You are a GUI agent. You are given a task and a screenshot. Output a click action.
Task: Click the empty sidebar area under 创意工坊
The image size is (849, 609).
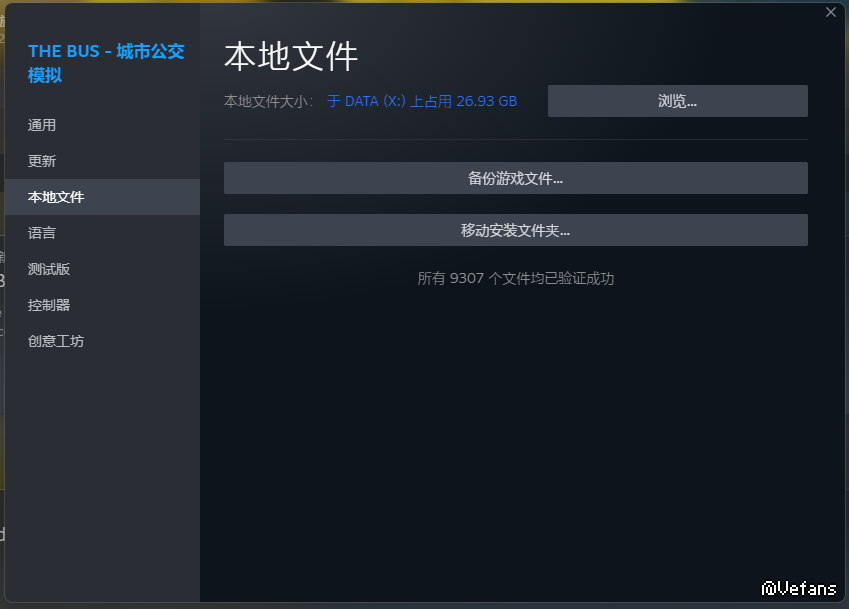[102, 470]
